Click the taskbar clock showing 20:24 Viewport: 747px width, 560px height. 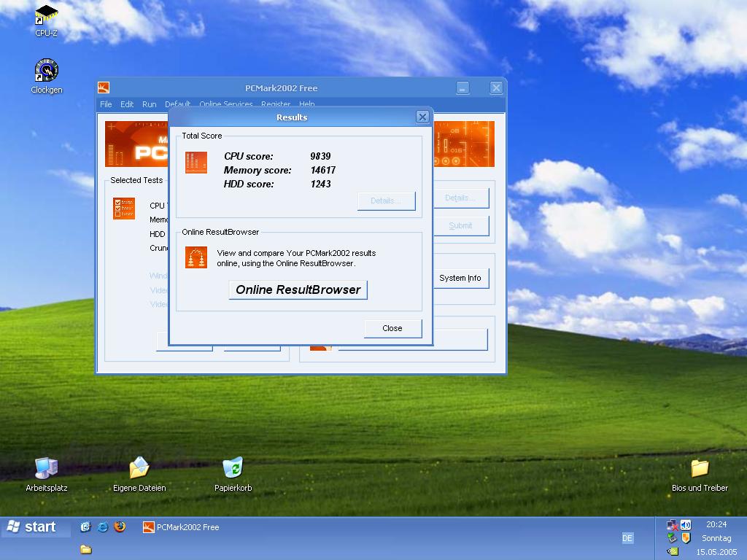point(716,524)
